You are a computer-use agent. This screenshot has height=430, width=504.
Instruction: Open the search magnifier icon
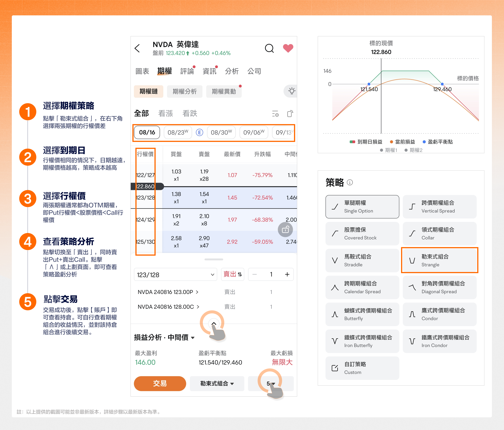(269, 48)
